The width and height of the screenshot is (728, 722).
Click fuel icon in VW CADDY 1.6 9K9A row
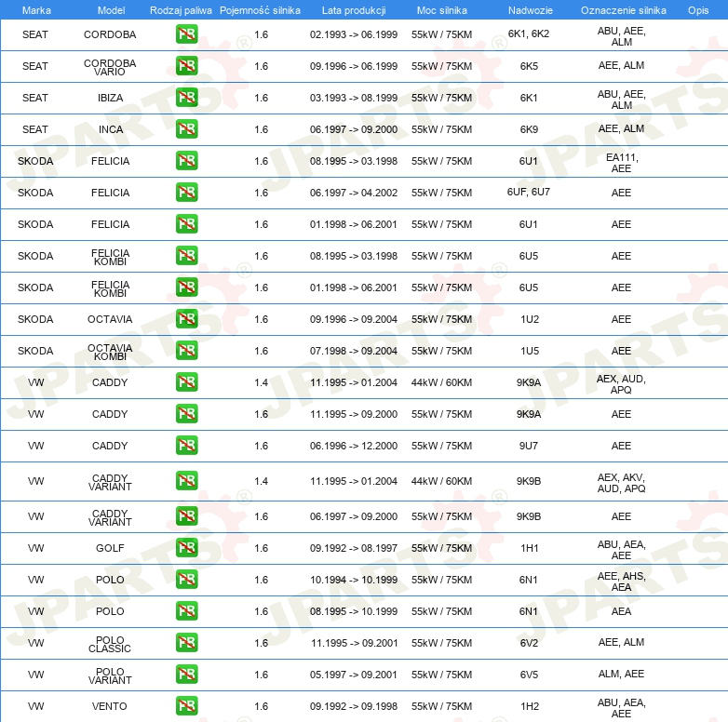pyautogui.click(x=186, y=413)
